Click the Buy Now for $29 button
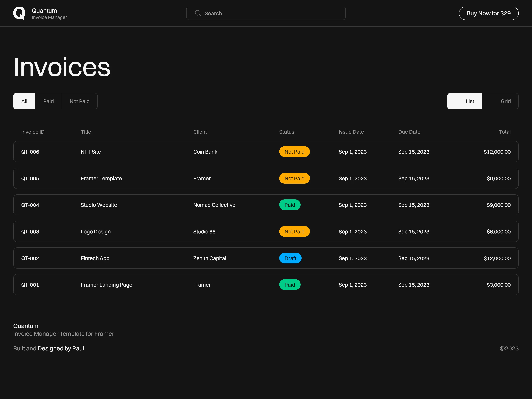 click(488, 13)
